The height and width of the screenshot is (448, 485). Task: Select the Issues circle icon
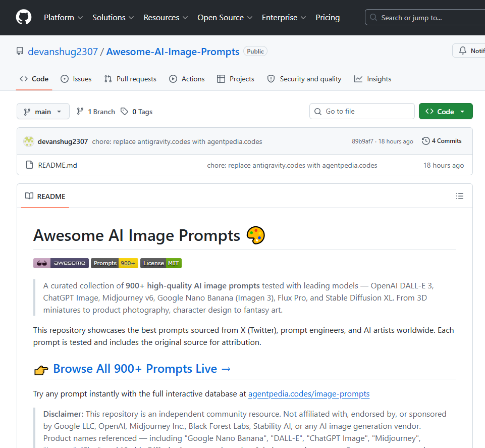coord(65,79)
